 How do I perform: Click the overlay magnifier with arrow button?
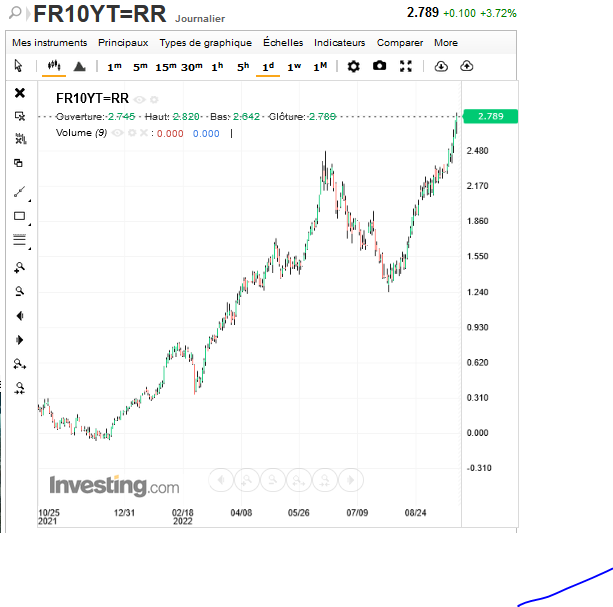(x=298, y=480)
